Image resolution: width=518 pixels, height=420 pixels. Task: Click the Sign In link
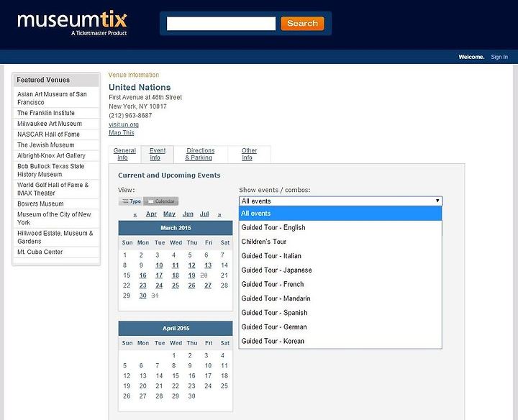click(499, 57)
